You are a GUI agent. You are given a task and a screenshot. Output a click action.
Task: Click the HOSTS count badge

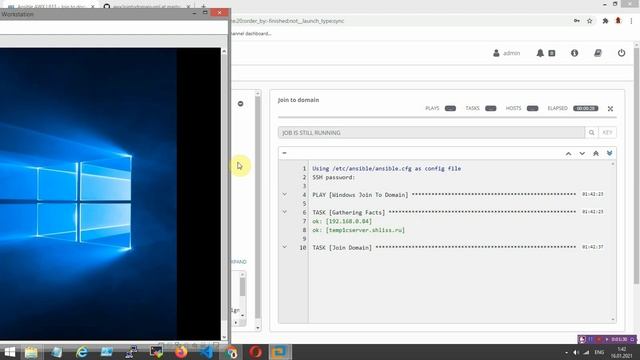[533, 109]
